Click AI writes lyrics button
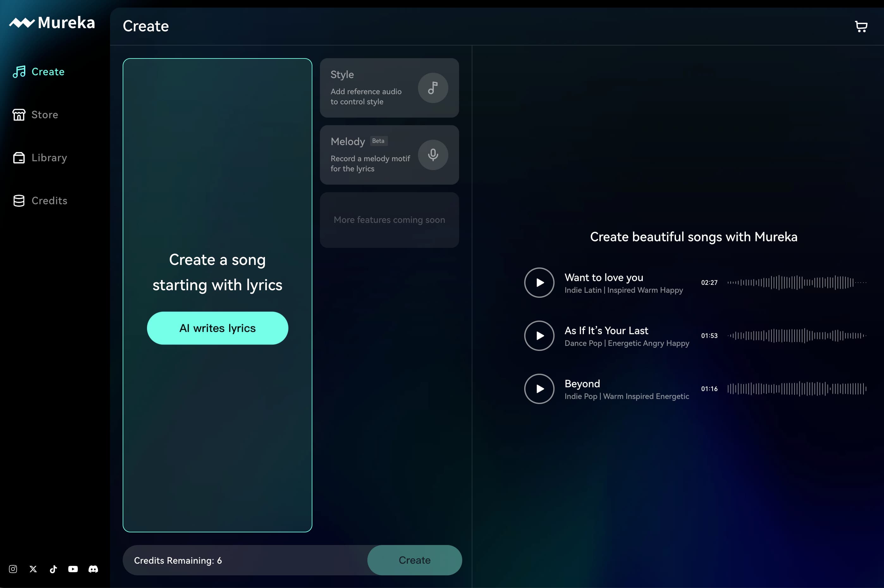The height and width of the screenshot is (588, 884). pos(217,328)
